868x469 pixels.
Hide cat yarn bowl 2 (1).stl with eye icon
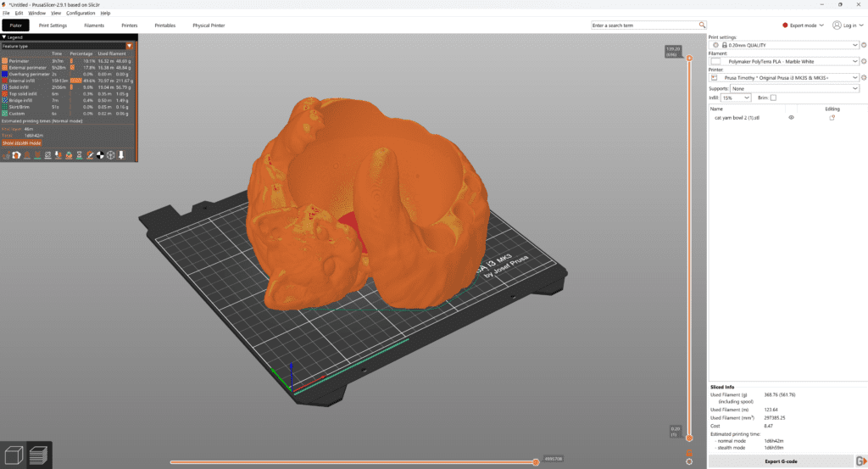coord(791,118)
